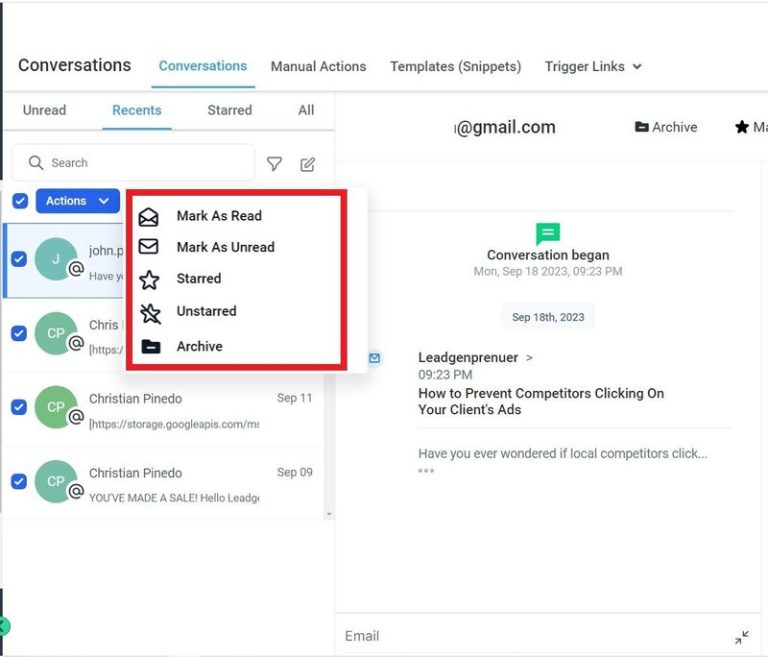Switch to the Unread tab

coord(44,110)
